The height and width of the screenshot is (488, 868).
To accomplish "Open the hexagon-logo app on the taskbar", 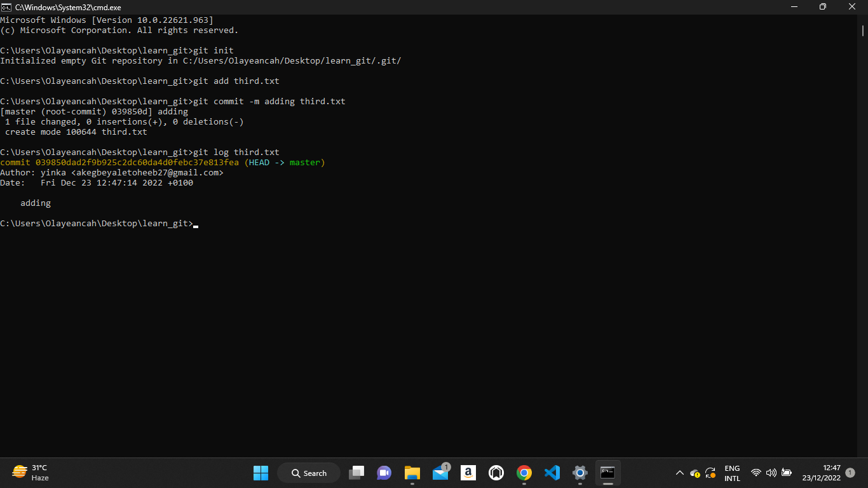I will point(496,473).
